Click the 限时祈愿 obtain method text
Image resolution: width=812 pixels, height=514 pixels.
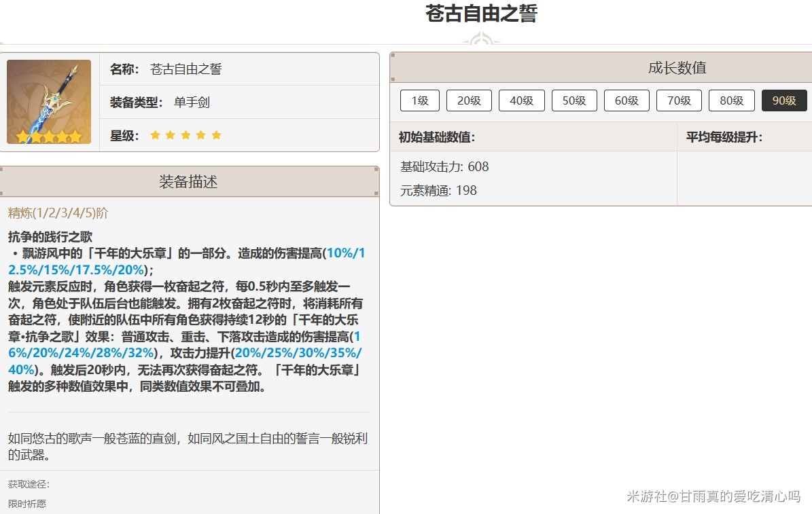pyautogui.click(x=27, y=504)
